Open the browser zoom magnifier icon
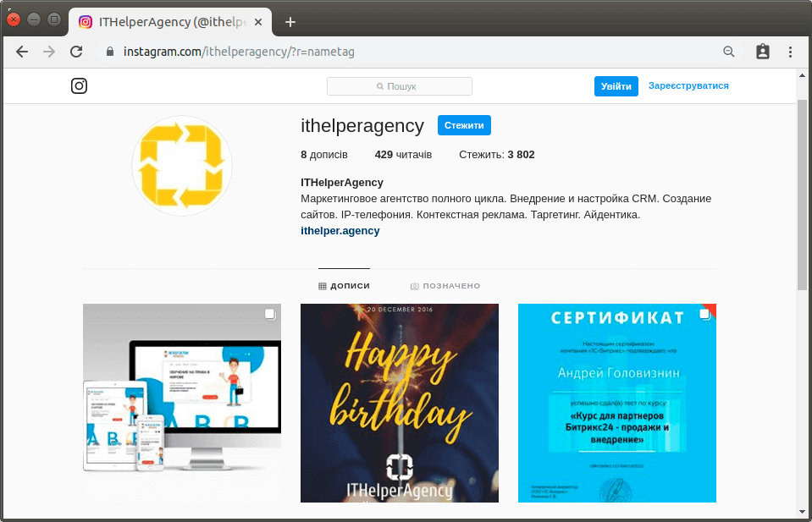Image resolution: width=812 pixels, height=522 pixels. (x=729, y=52)
